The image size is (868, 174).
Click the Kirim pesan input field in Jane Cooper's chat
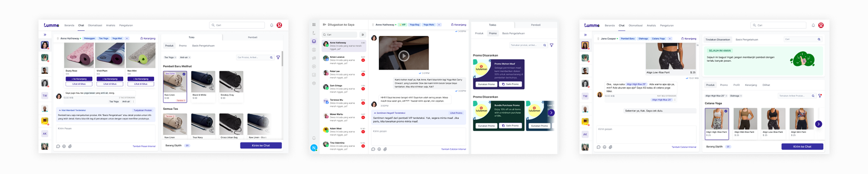pos(646,134)
